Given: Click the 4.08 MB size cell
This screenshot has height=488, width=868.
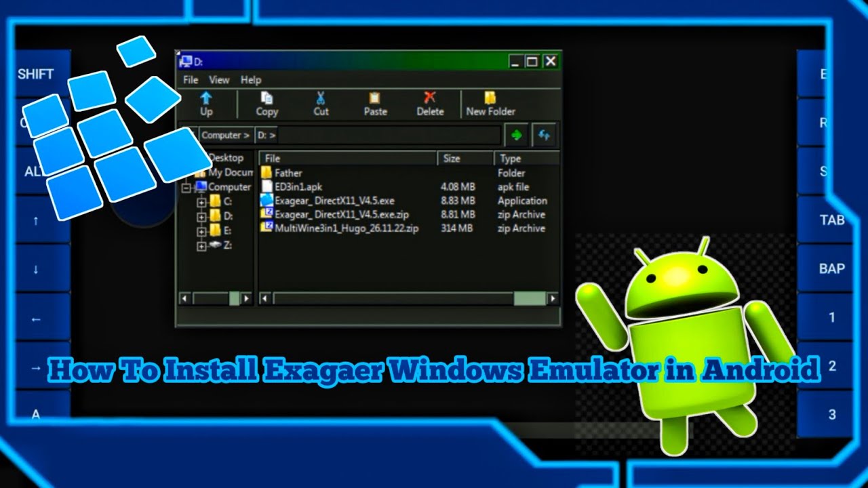Looking at the screenshot, I should tap(458, 186).
